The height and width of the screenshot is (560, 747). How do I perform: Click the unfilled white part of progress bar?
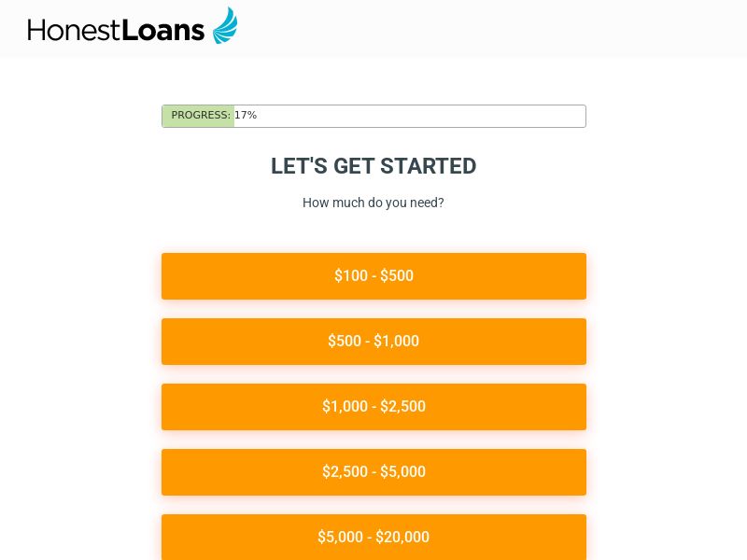click(x=420, y=116)
